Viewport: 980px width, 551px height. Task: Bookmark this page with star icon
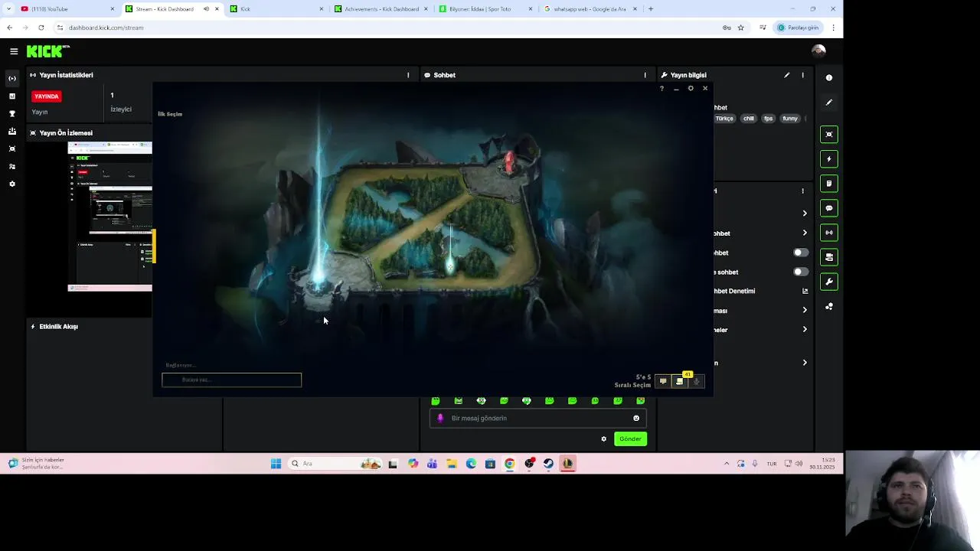pos(740,28)
